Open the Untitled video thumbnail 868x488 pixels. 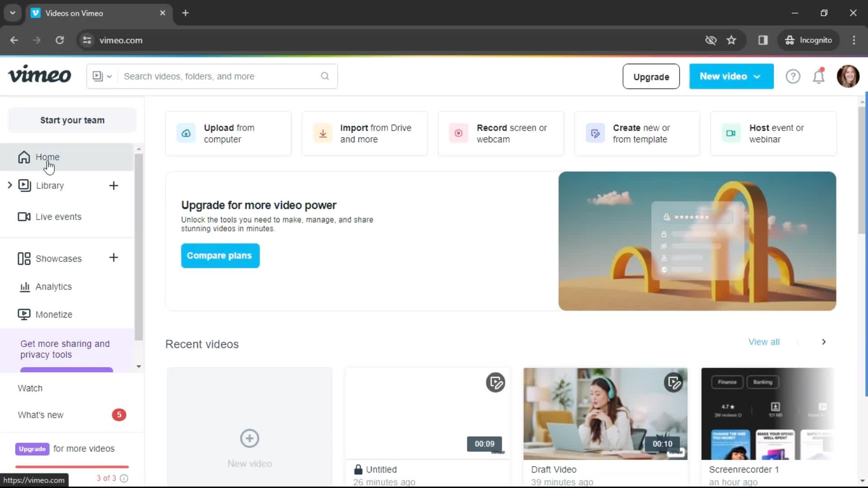tap(428, 414)
